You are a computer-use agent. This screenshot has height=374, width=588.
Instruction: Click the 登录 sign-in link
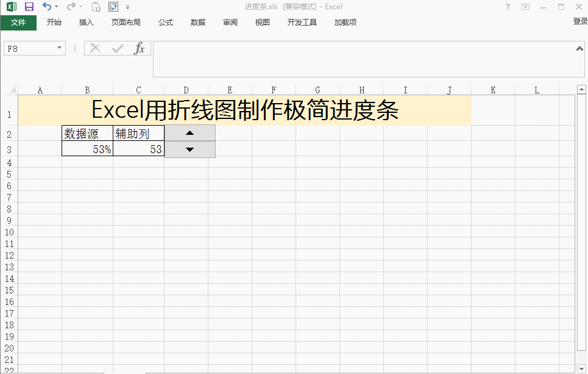(x=579, y=22)
